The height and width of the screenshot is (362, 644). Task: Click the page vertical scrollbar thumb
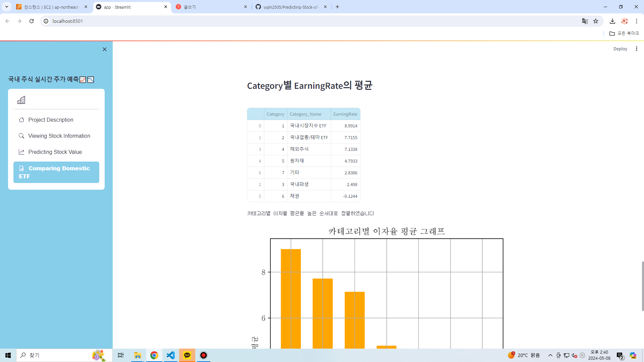[x=642, y=286]
